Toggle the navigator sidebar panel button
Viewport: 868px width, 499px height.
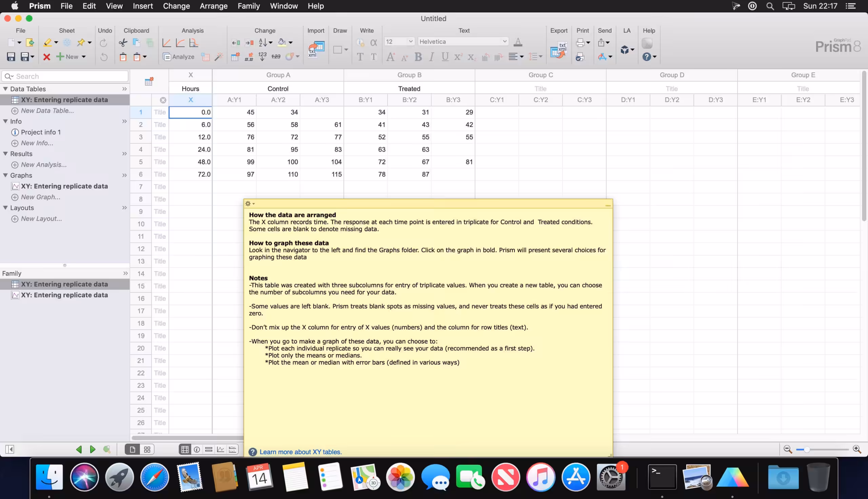tap(9, 449)
